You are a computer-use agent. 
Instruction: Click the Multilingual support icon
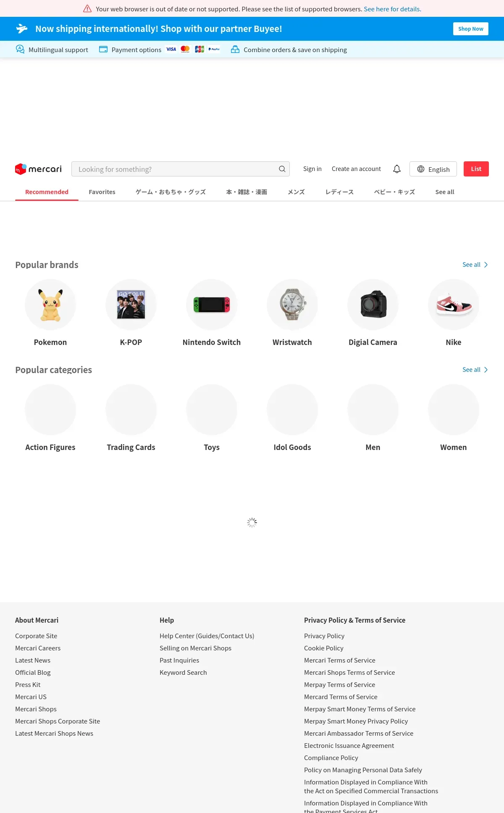(20, 49)
